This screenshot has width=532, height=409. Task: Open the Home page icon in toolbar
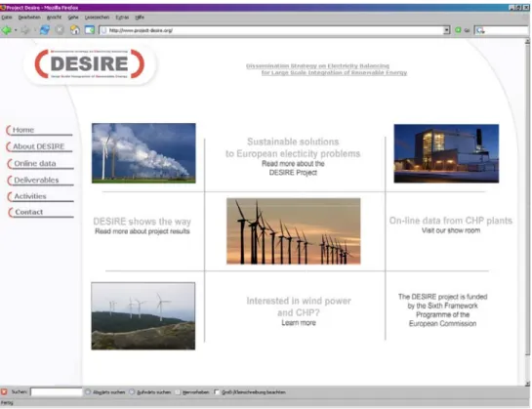(74, 30)
